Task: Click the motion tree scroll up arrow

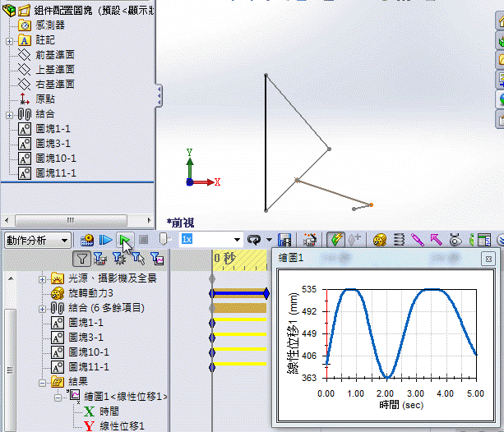Action: [x=11, y=278]
